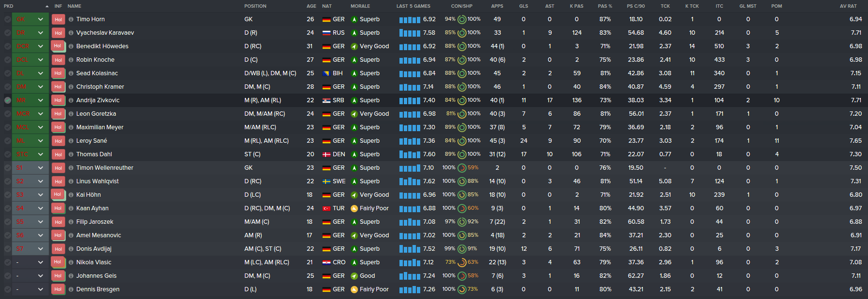
Task: Open Benedikt Höwedes's player profile
Action: 102,46
